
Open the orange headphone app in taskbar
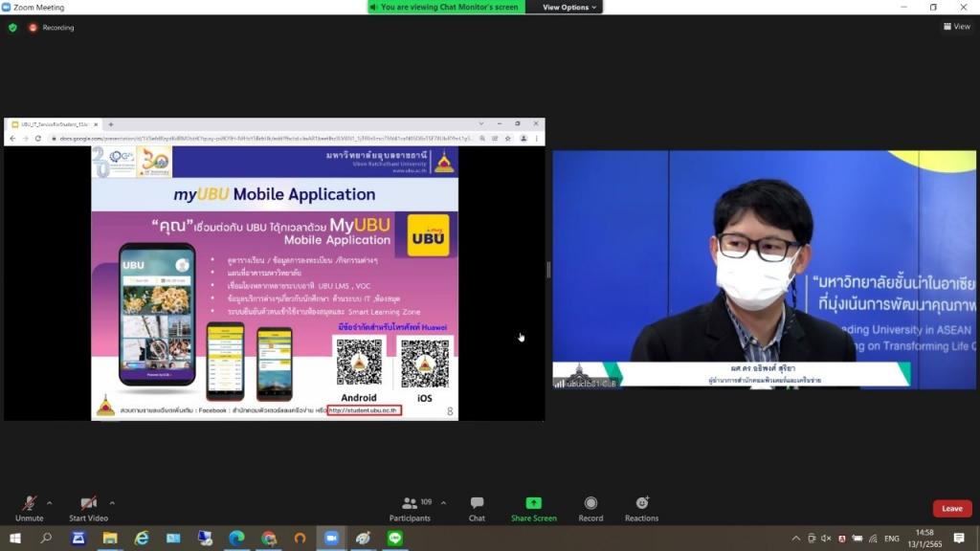(300, 538)
